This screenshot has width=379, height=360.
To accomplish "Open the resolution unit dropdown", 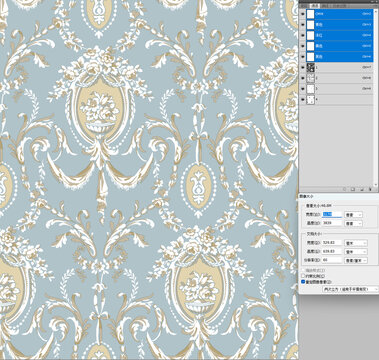I will (x=356, y=260).
